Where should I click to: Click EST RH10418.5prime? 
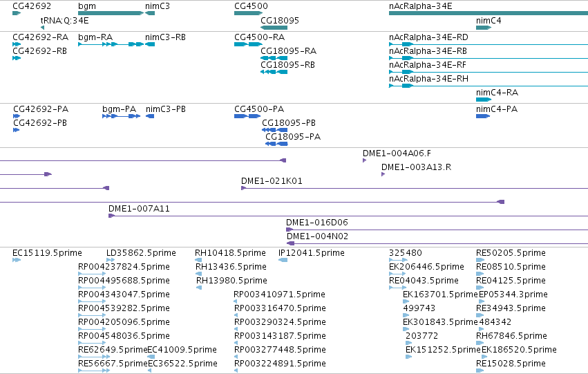click(x=230, y=253)
